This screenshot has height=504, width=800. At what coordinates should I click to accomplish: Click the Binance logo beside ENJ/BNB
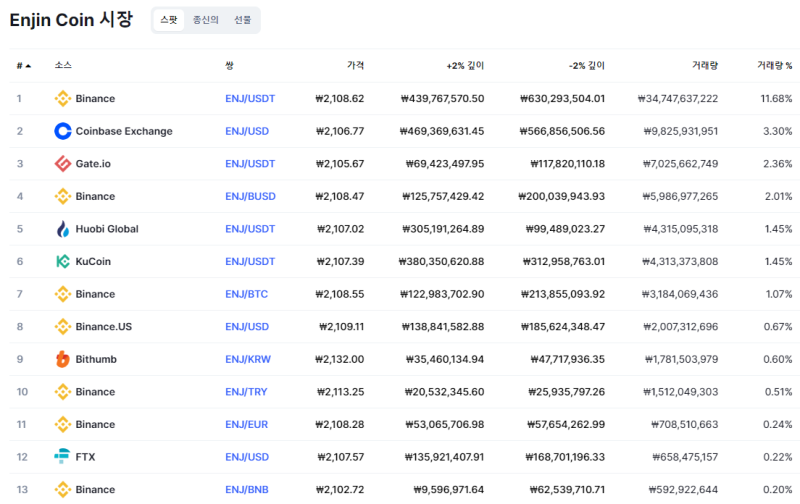tap(63, 490)
